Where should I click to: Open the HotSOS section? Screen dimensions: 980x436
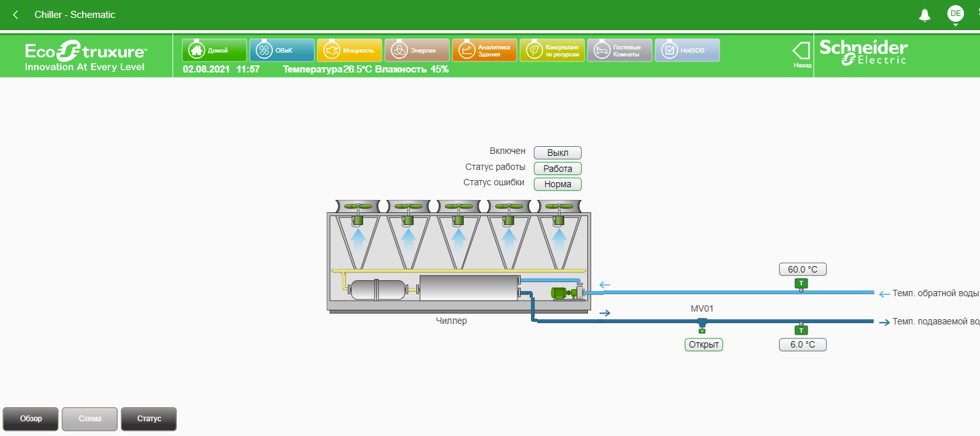(x=687, y=50)
